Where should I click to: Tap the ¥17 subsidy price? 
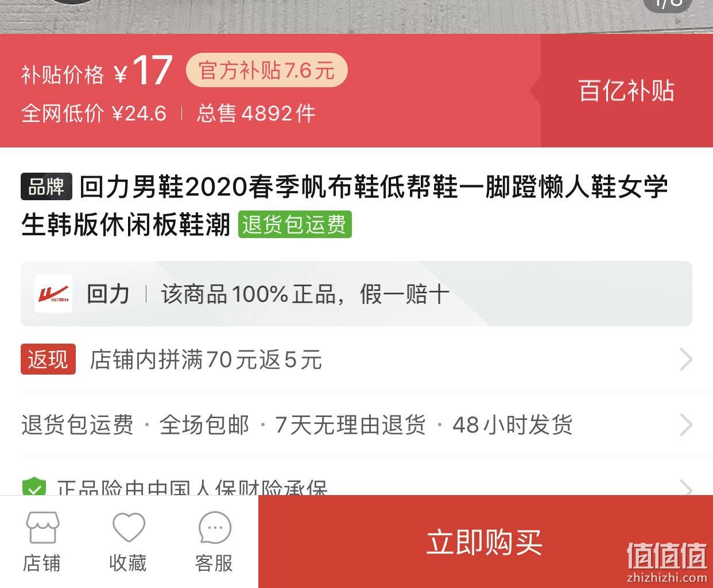(144, 71)
